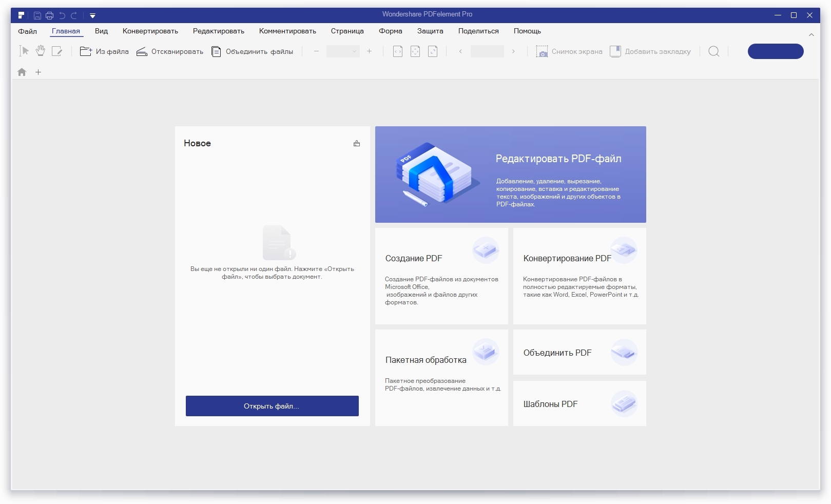Pick the Edit object (pencil note) tool
The image size is (831, 504).
(x=57, y=51)
